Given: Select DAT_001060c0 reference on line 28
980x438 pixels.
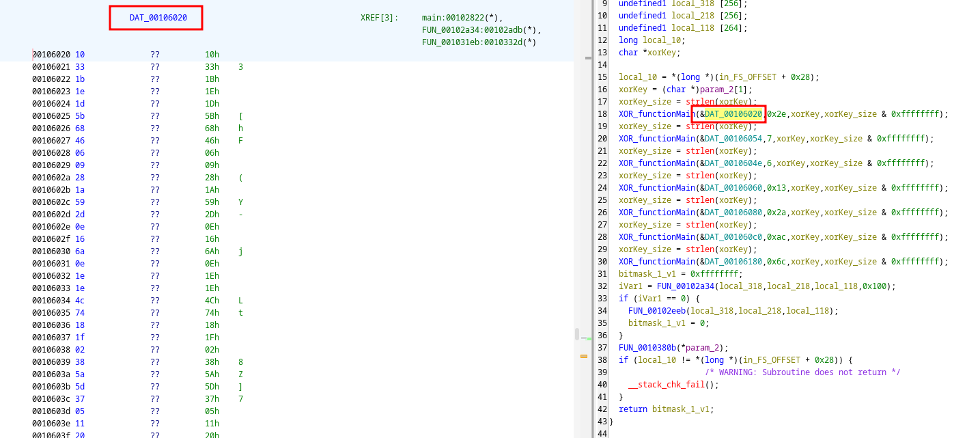Looking at the screenshot, I should pos(733,237).
